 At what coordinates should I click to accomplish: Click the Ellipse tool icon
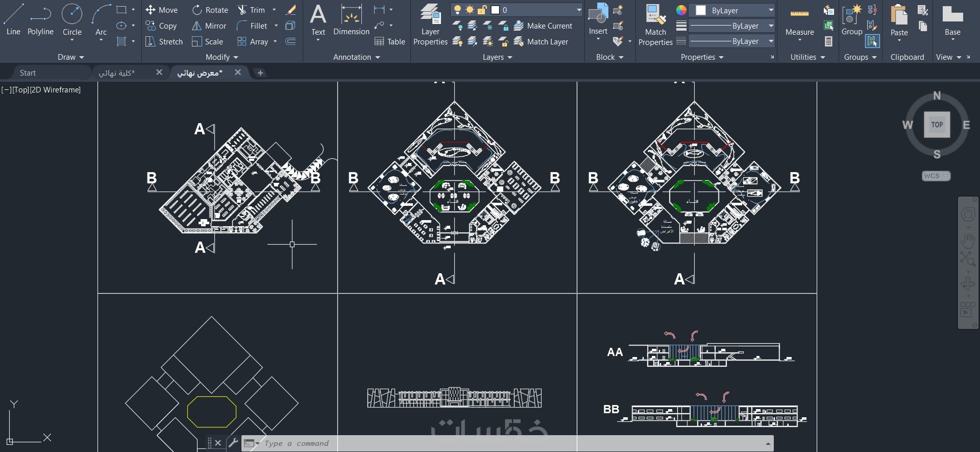[x=121, y=26]
